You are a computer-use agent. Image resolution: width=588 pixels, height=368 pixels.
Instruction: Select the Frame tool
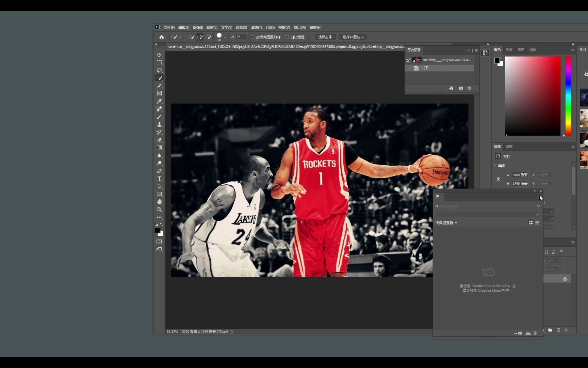click(x=159, y=93)
